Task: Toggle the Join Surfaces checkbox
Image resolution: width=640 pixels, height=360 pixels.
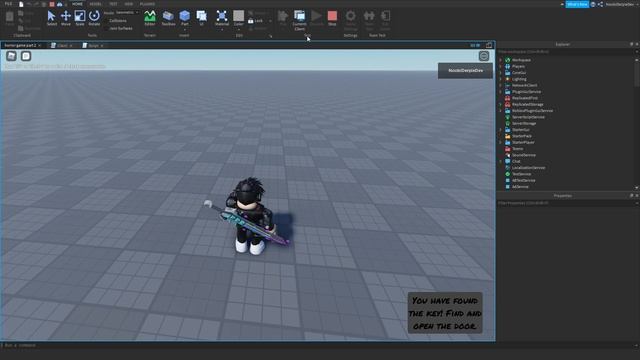Action: [x=107, y=29]
